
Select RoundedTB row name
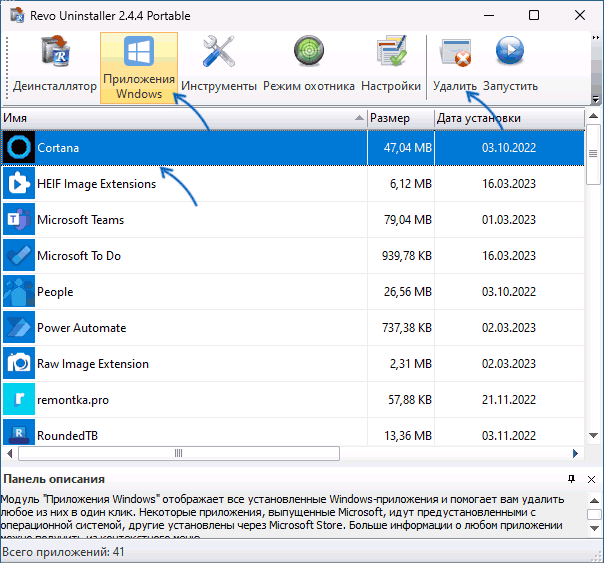[67, 436]
